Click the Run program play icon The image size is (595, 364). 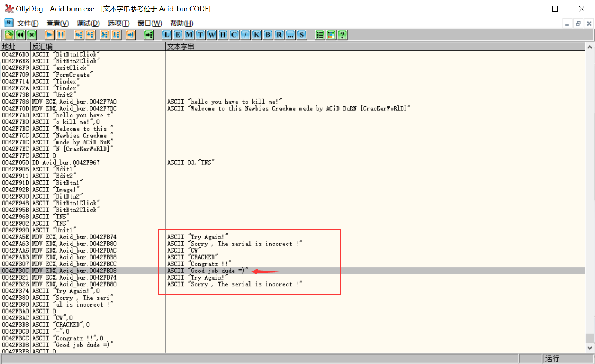pyautogui.click(x=50, y=35)
